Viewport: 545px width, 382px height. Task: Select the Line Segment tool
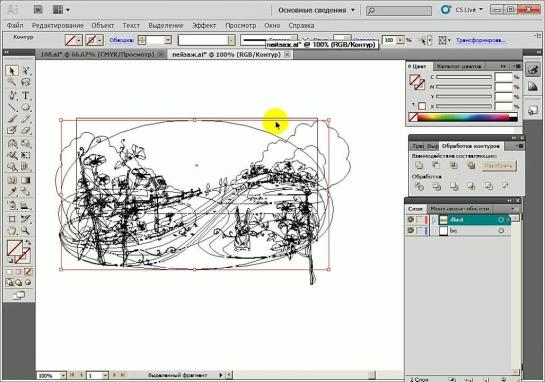12,107
